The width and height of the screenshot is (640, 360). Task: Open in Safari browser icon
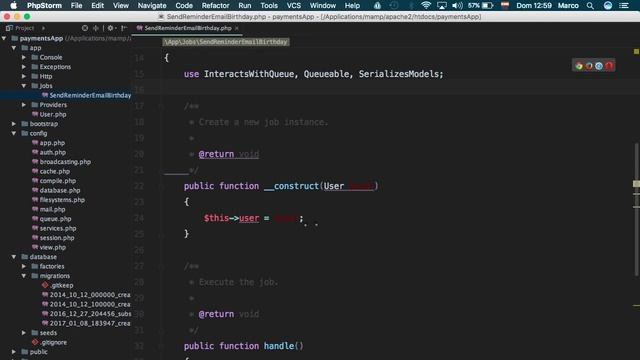[599, 66]
